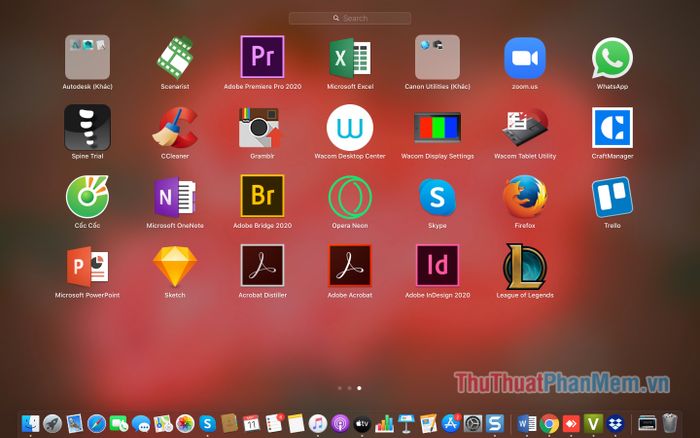Open Dropbox from the Dock
Image resolution: width=700 pixels, height=438 pixels.
615,423
